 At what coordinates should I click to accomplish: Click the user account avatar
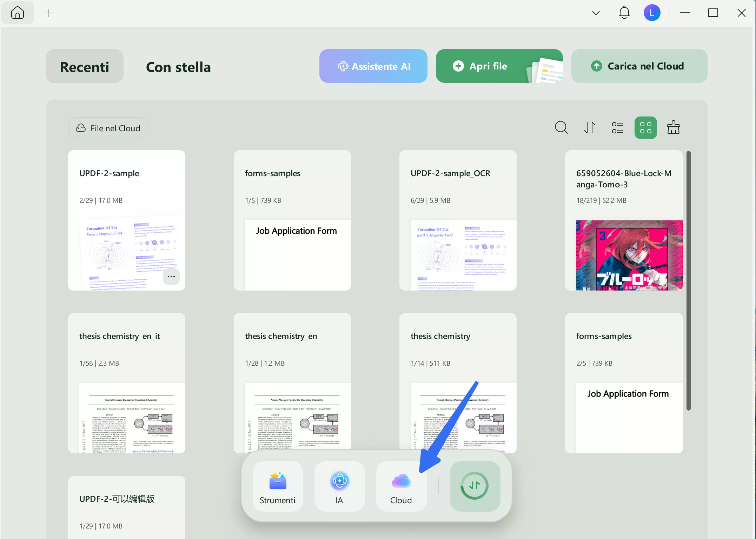click(651, 13)
